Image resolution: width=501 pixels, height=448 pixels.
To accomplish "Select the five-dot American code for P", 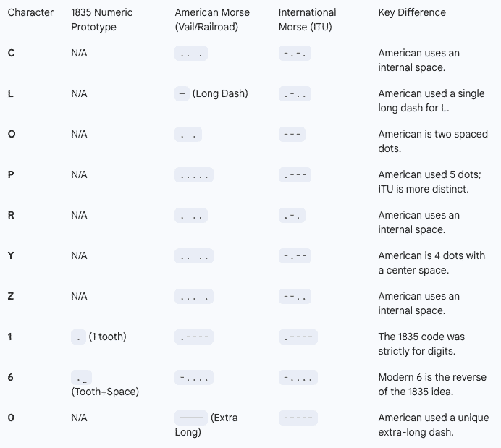I will [x=193, y=174].
